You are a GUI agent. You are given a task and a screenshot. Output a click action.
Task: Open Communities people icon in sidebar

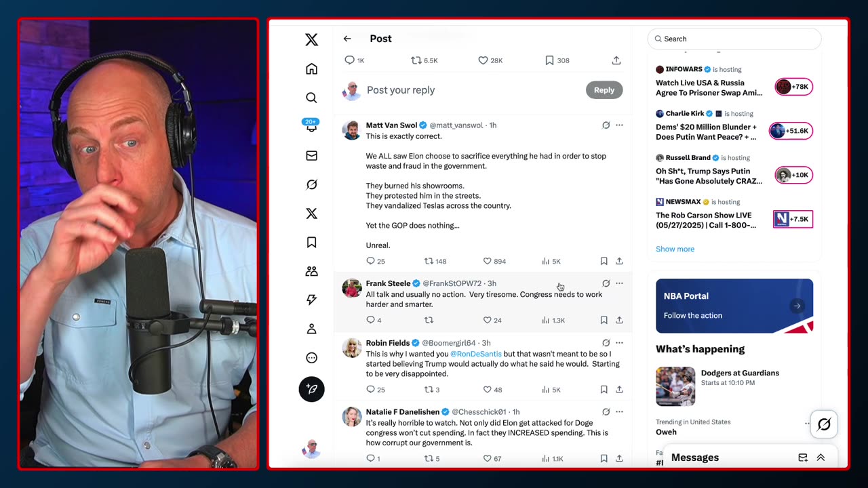(311, 271)
